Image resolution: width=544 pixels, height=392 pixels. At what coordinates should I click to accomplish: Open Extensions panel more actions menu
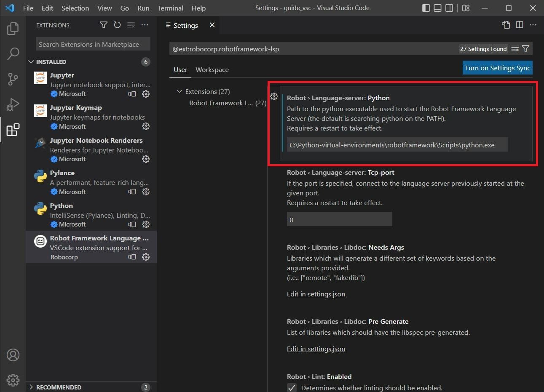point(145,25)
